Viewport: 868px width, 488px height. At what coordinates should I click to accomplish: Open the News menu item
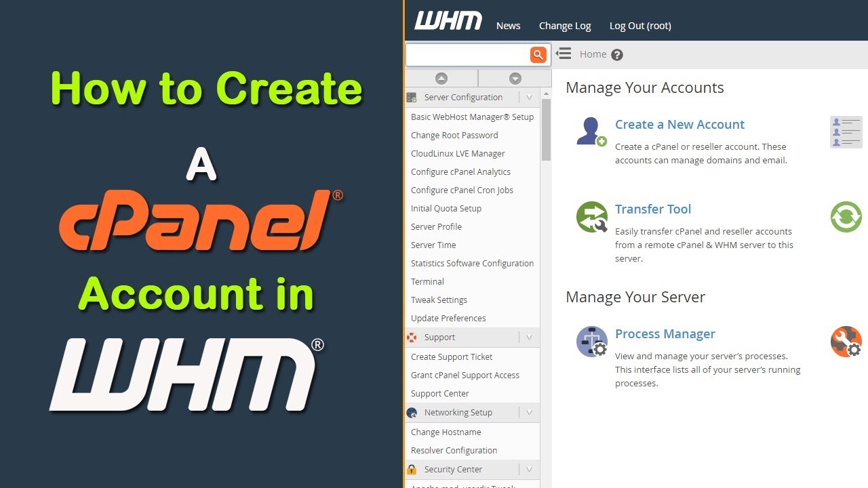coord(508,26)
